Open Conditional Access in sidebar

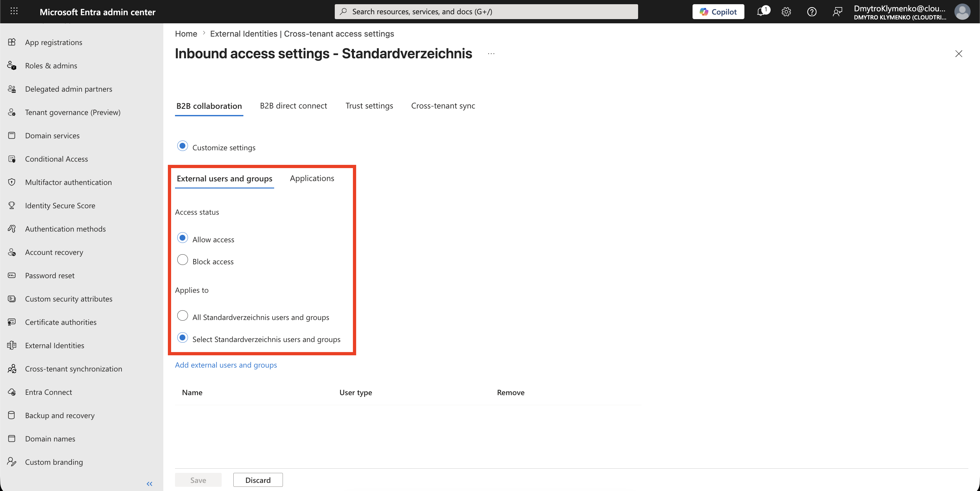coord(56,159)
